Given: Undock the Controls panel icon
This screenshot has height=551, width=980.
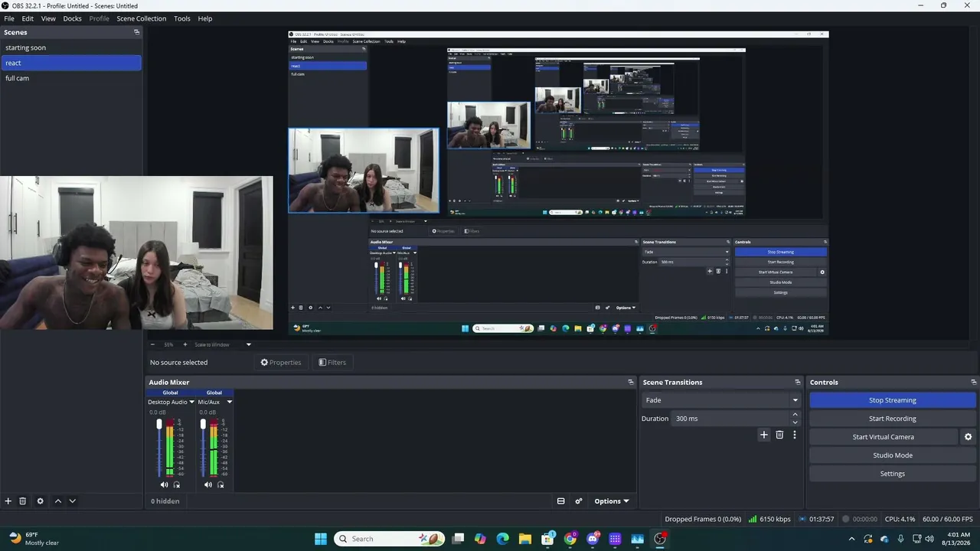Looking at the screenshot, I should coord(973,382).
